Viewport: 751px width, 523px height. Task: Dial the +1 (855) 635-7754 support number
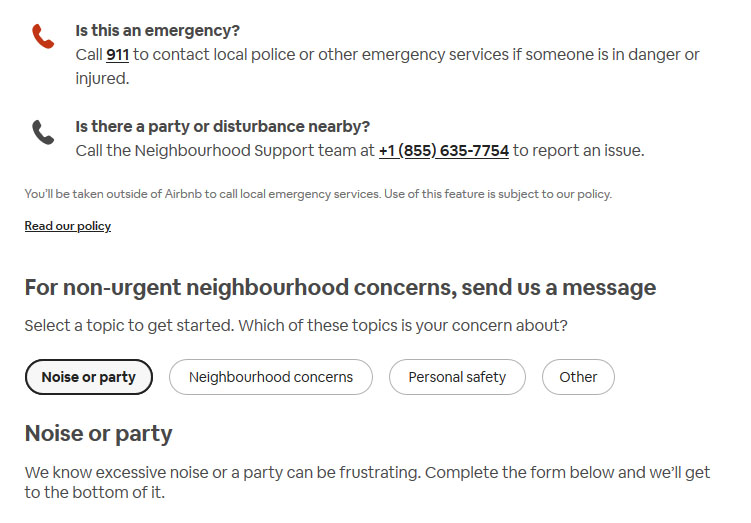click(x=443, y=151)
